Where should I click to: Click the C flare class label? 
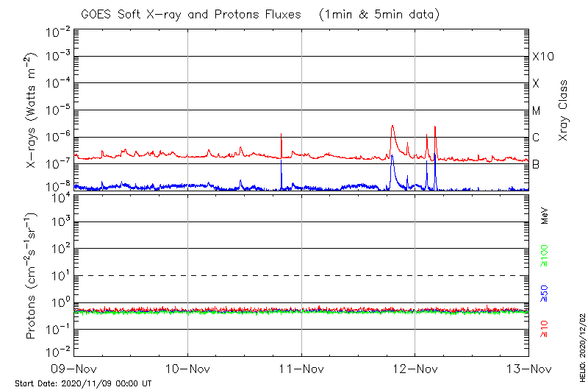[x=536, y=138]
